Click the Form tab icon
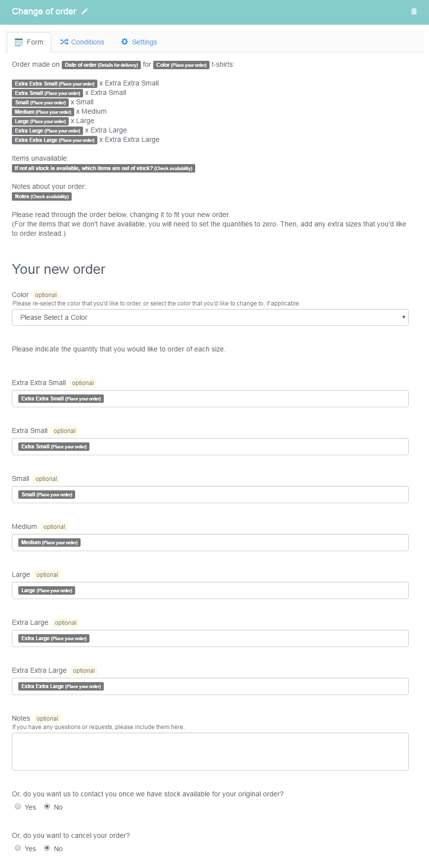 19,43
